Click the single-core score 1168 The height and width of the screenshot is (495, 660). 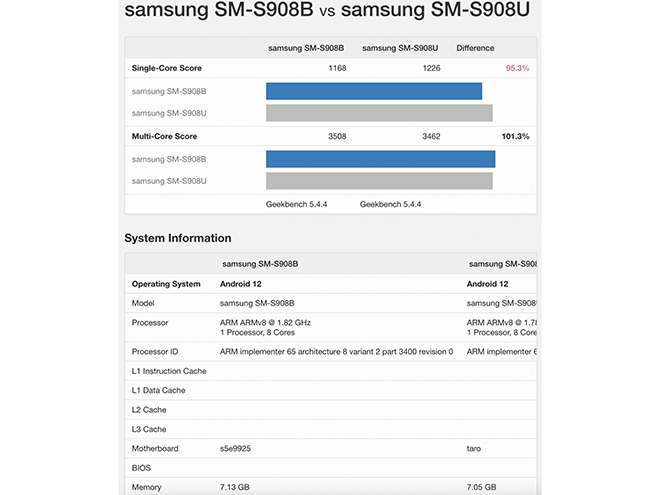[x=337, y=68]
